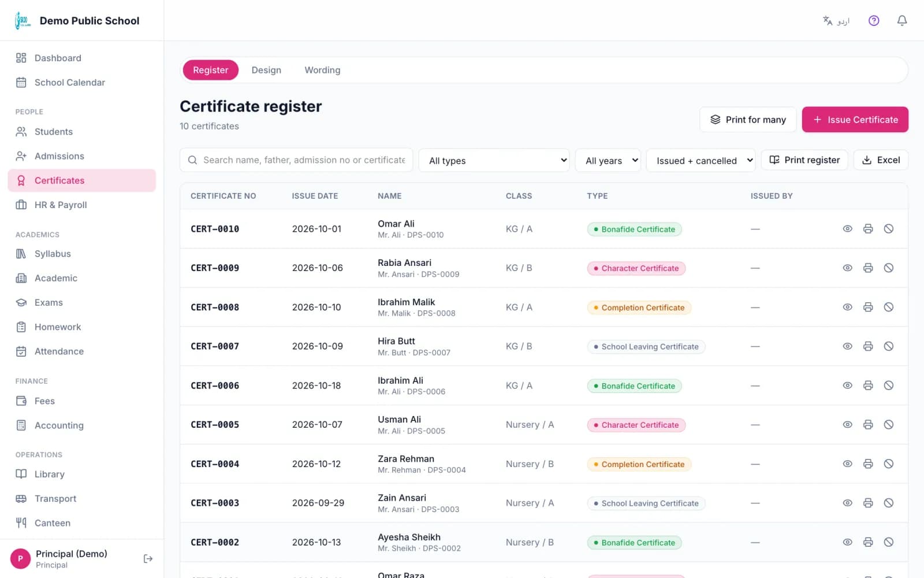Open Demo Public School logo
Screen dimensions: 924x578
point(22,21)
